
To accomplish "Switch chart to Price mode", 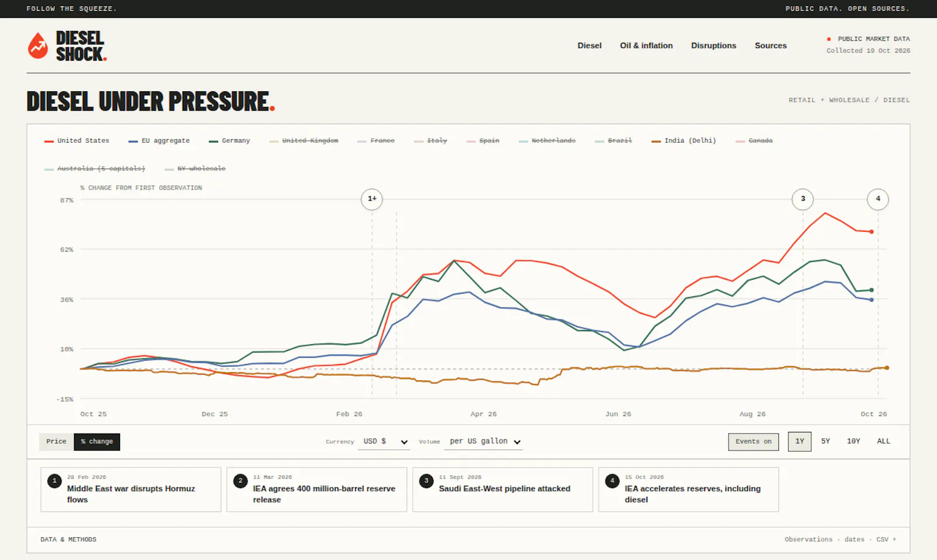I will [x=56, y=442].
